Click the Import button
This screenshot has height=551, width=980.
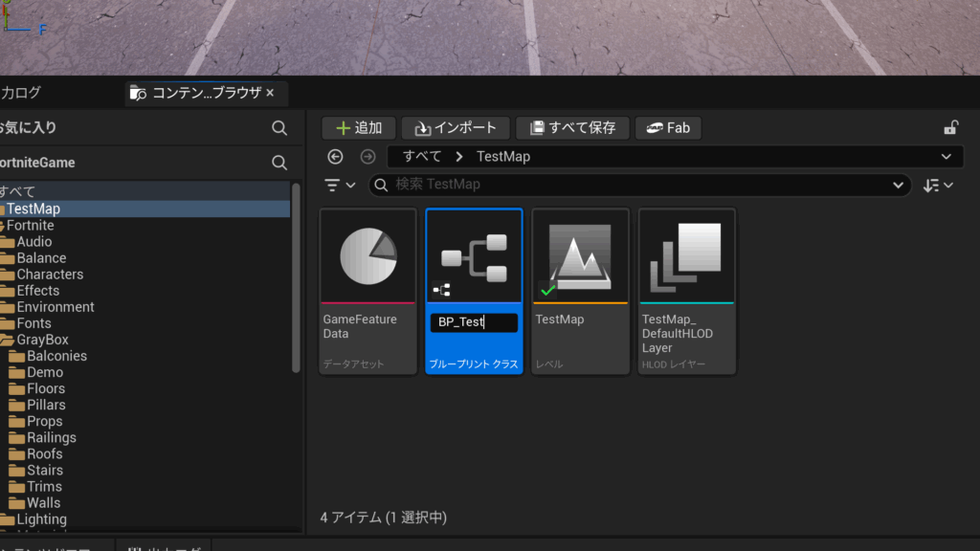pos(456,128)
